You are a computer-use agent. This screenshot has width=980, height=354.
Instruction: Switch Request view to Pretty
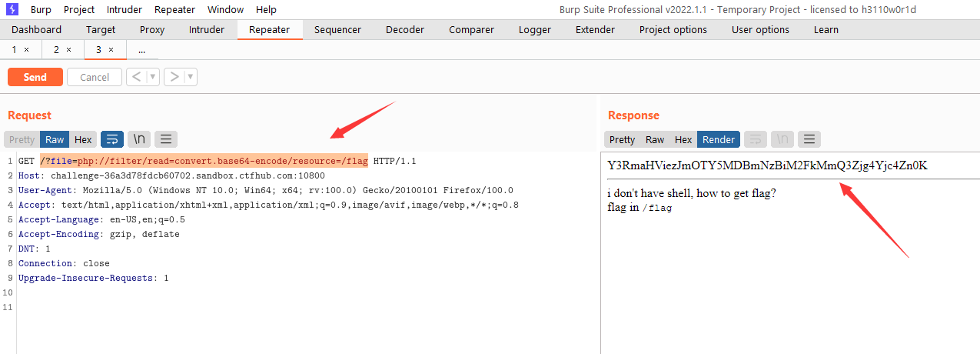(x=22, y=139)
